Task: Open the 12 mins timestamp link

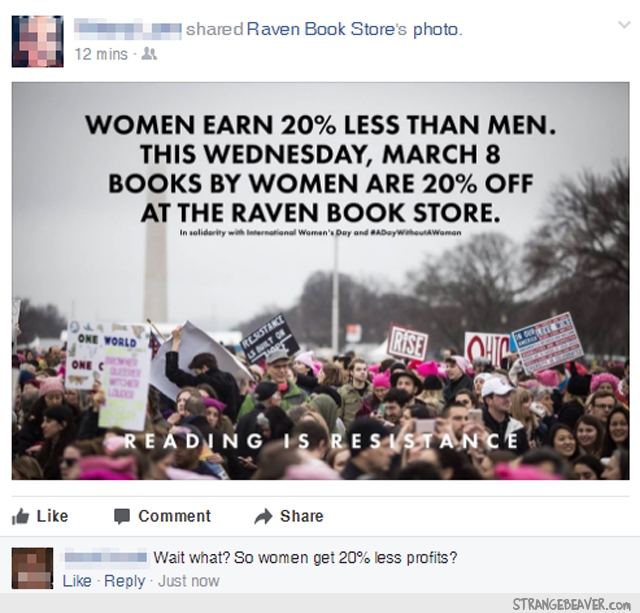Action: [101, 54]
